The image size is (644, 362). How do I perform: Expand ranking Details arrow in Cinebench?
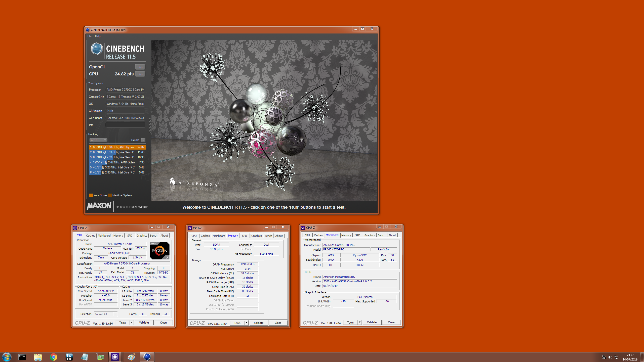(143, 140)
